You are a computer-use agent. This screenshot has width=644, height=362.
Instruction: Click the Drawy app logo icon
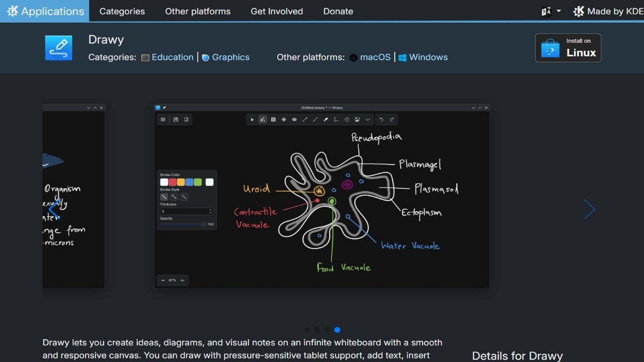pyautogui.click(x=58, y=48)
